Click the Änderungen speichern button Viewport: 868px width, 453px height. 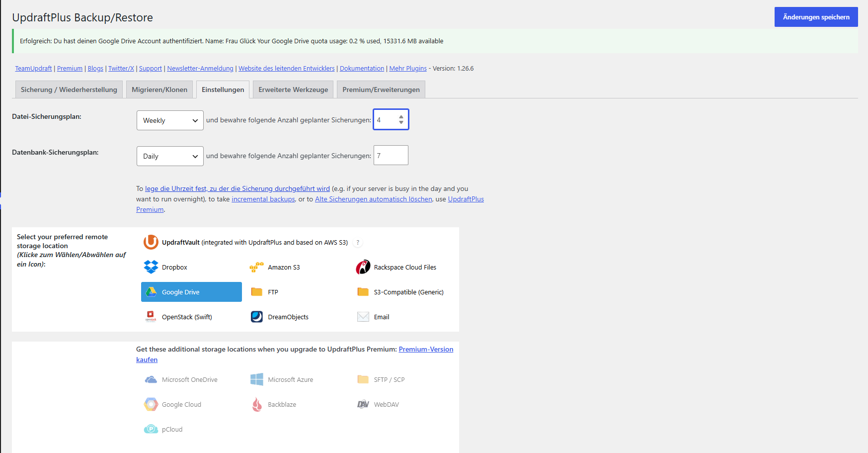tap(816, 17)
